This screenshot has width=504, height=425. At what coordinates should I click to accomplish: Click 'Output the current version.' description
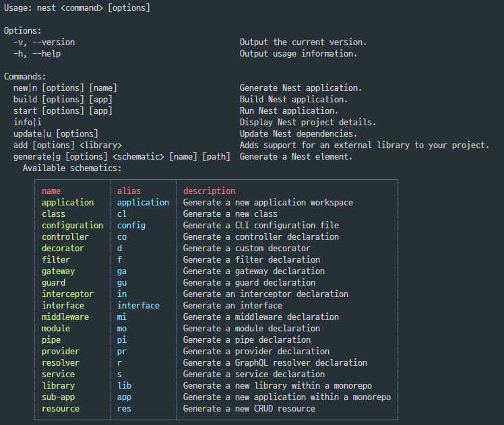coord(303,42)
